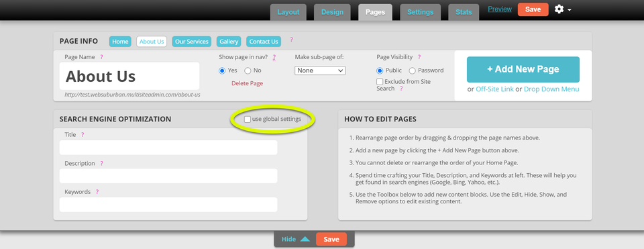Expand the dropdown arrow beside gear icon
644x249 pixels.
(570, 10)
